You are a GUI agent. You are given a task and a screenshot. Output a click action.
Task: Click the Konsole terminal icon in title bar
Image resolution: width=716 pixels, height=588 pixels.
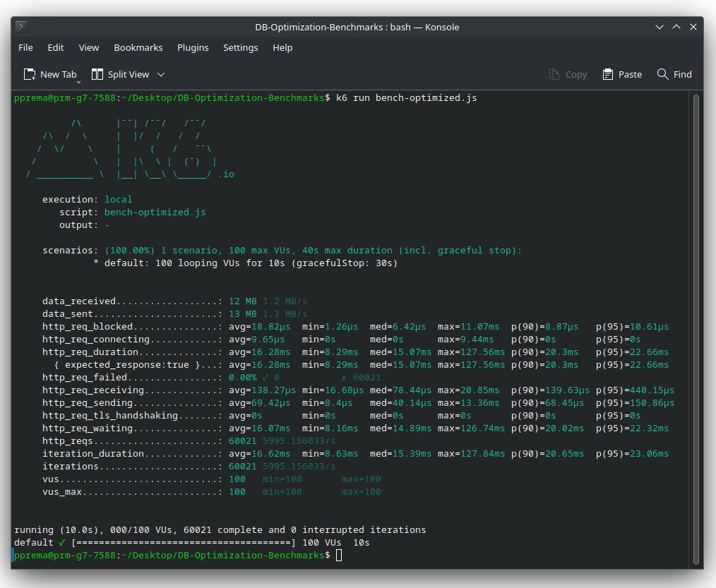[21, 27]
